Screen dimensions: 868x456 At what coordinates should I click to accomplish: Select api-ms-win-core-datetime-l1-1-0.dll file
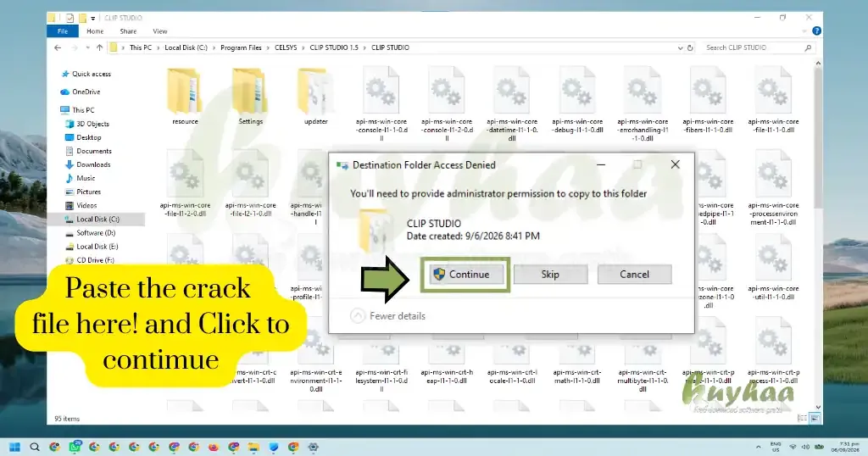512,103
